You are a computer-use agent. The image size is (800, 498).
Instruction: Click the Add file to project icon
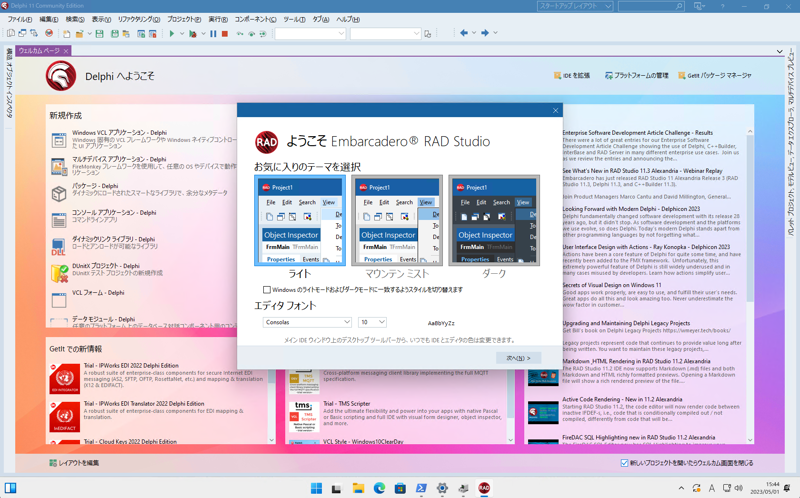point(141,34)
